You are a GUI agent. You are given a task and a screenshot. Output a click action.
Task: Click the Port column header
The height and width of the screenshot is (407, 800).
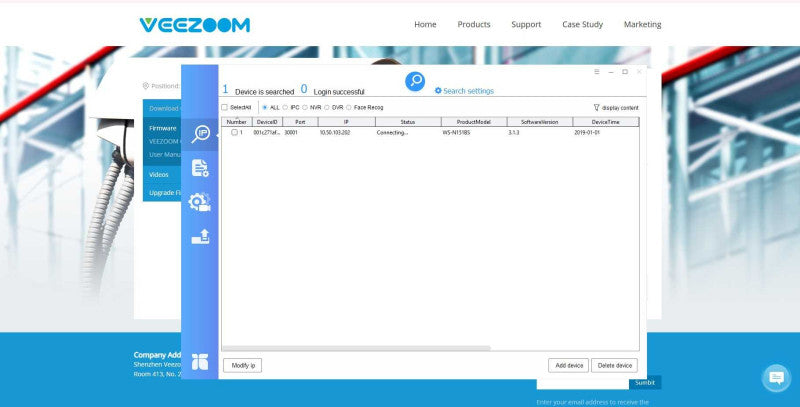pyautogui.click(x=301, y=122)
